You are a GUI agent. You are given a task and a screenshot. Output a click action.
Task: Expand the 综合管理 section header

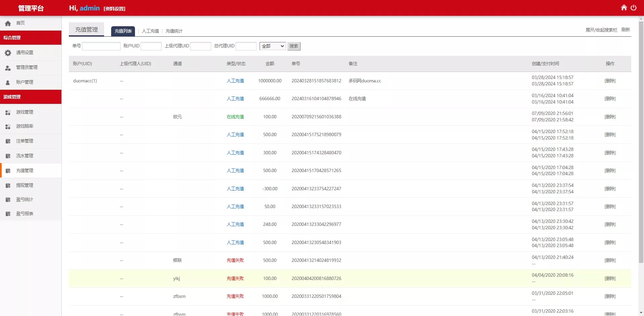pyautogui.click(x=12, y=38)
